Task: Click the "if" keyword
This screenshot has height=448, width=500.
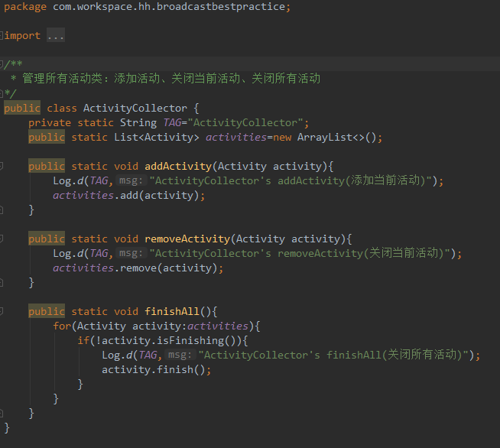Action: 83,340
